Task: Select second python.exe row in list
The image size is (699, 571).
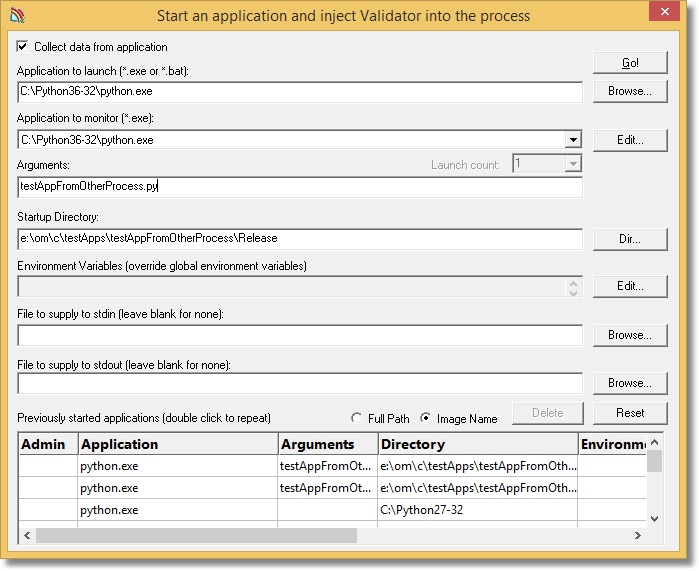Action: [333, 488]
